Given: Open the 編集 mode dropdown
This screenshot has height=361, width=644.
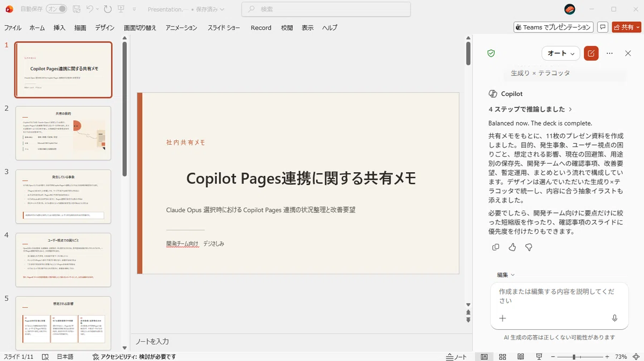Looking at the screenshot, I should point(506,275).
